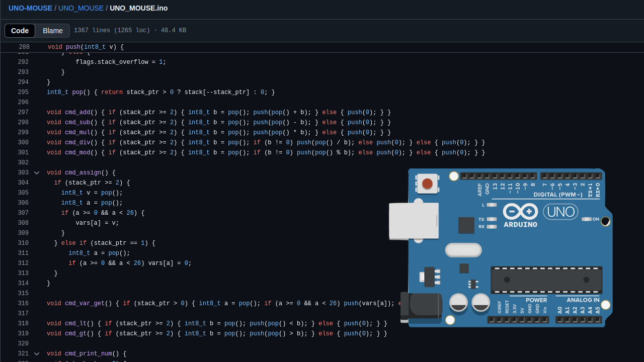Screen dimensions: 644x362
Task: Click the red reset button on Arduino board
Action: 427,184
